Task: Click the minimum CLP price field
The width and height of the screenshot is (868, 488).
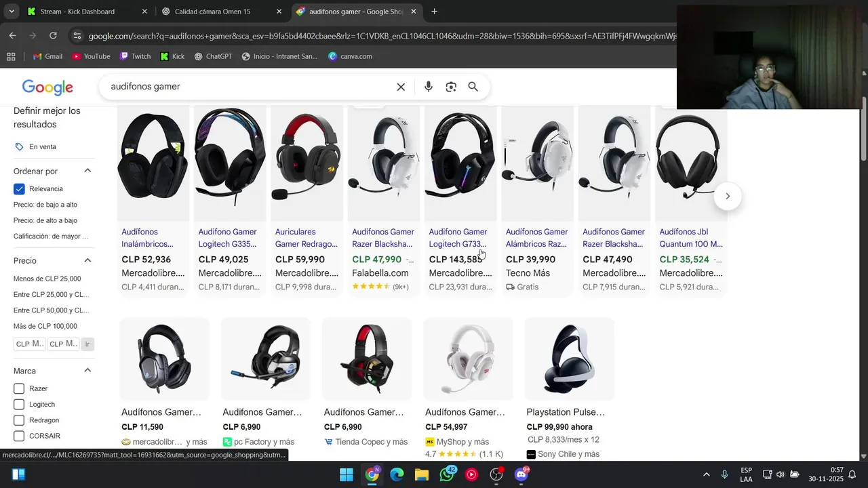Action: click(x=29, y=344)
